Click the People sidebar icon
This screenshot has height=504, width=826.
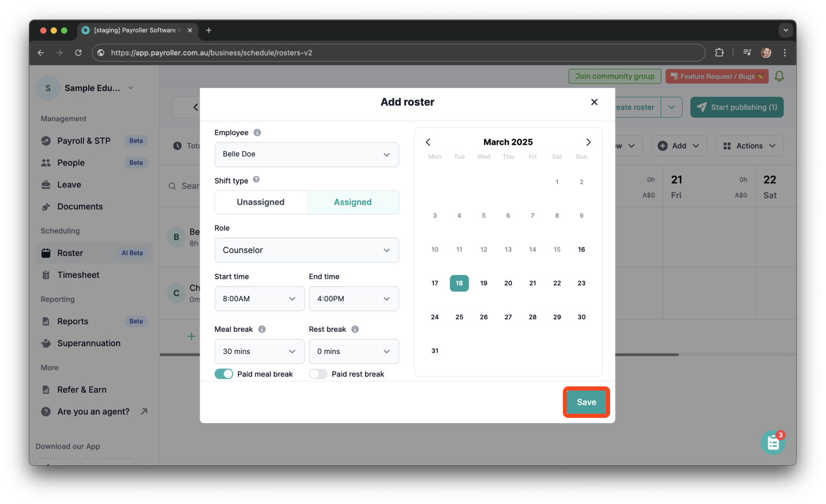point(46,163)
